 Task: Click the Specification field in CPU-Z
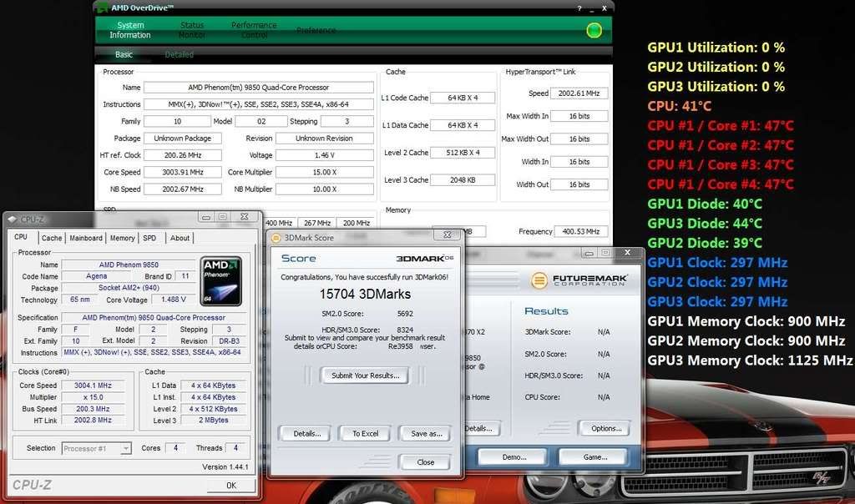(154, 318)
